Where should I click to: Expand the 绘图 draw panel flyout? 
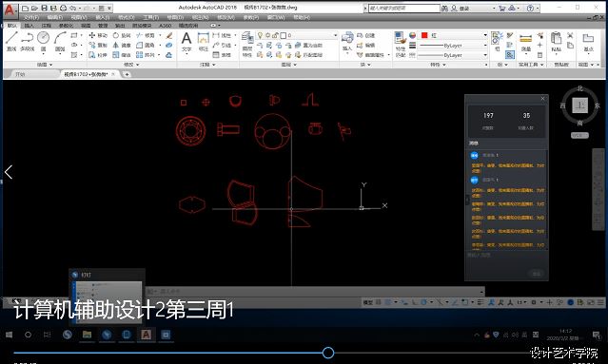click(x=45, y=65)
